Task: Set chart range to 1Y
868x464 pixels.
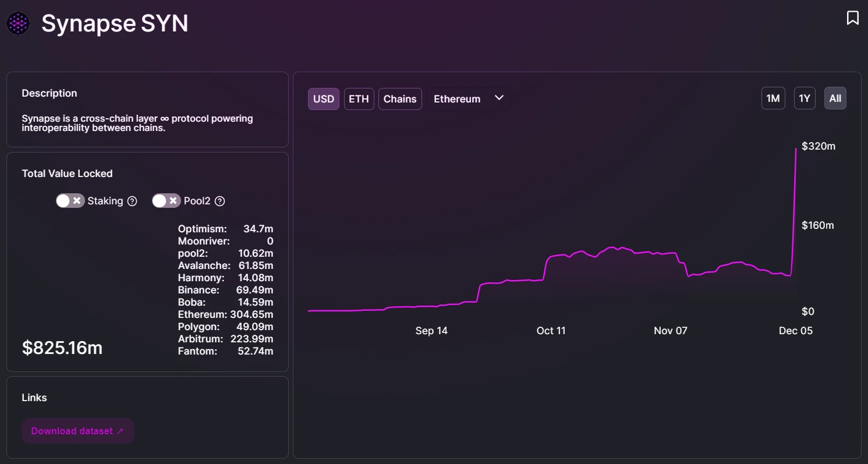Action: pyautogui.click(x=805, y=98)
